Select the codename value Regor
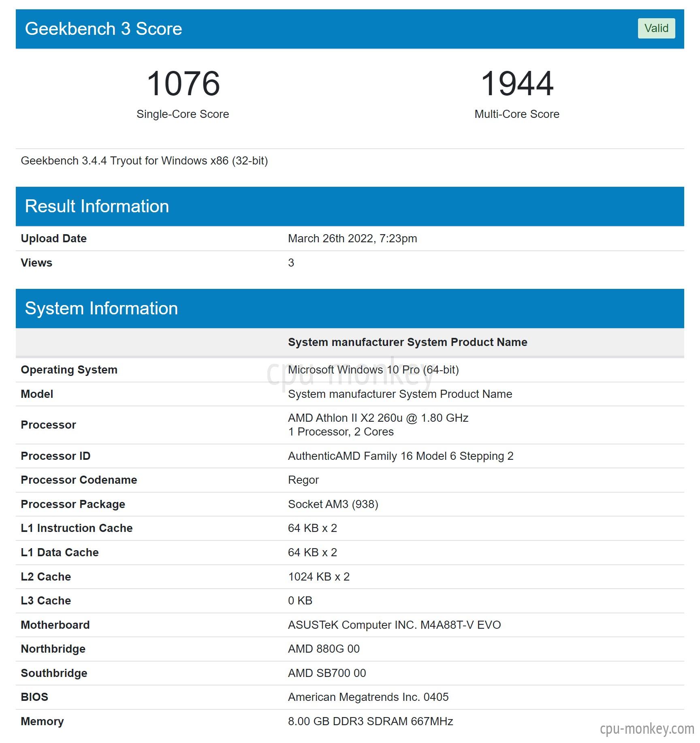The image size is (700, 743). pyautogui.click(x=303, y=480)
